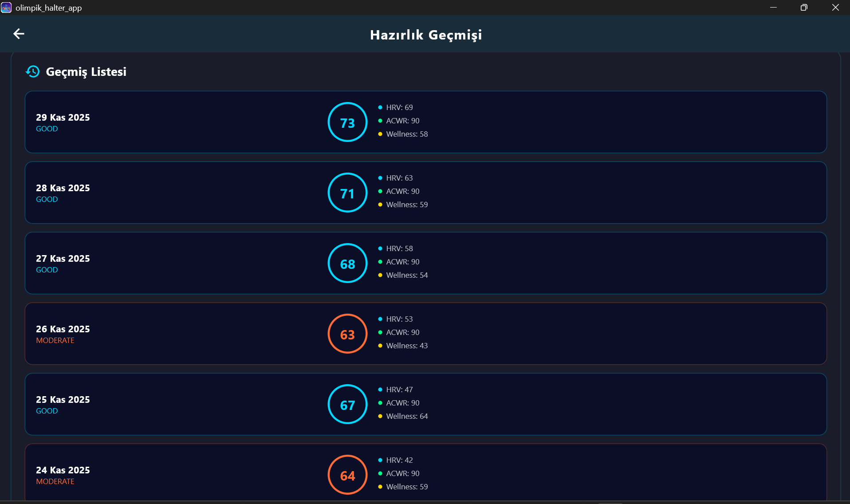Viewport: 850px width, 504px height.
Task: Click the Geçmiş Listesi heading
Action: 86,71
